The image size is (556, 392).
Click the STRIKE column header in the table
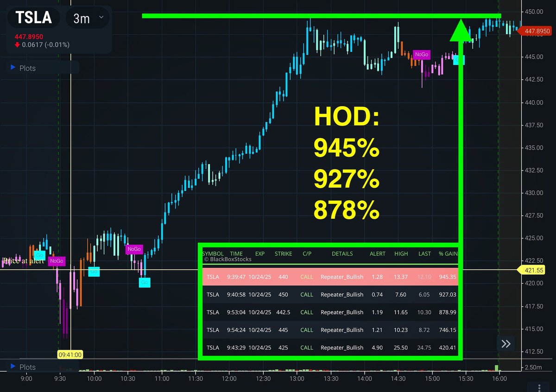(x=284, y=254)
